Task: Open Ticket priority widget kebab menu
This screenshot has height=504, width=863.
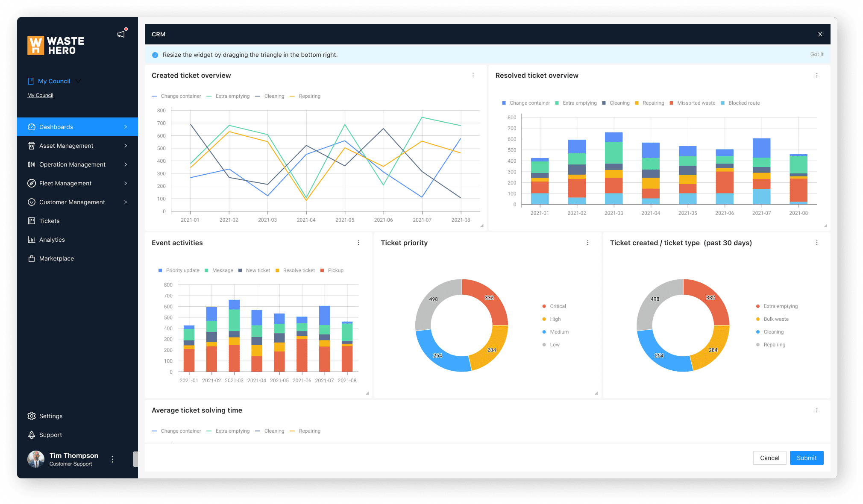Action: point(587,243)
